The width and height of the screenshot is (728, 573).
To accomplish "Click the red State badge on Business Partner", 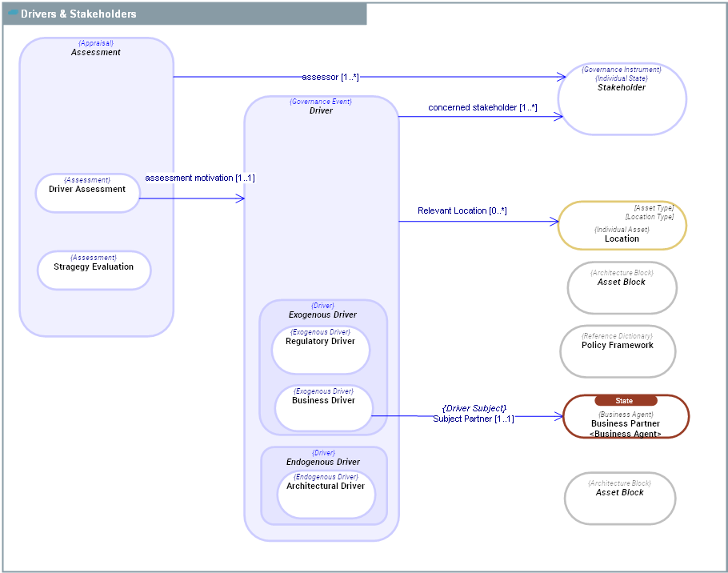I will [x=625, y=400].
